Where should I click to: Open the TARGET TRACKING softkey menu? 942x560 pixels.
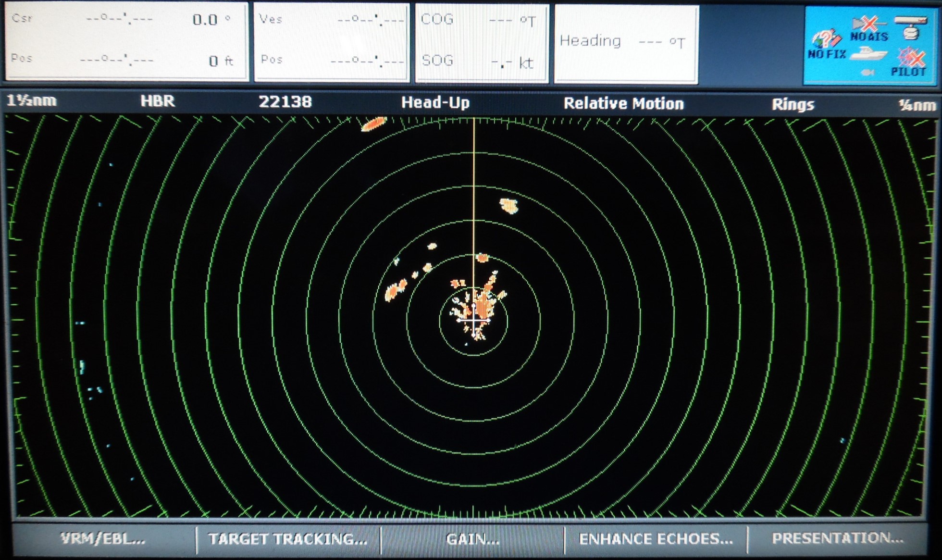[x=288, y=539]
